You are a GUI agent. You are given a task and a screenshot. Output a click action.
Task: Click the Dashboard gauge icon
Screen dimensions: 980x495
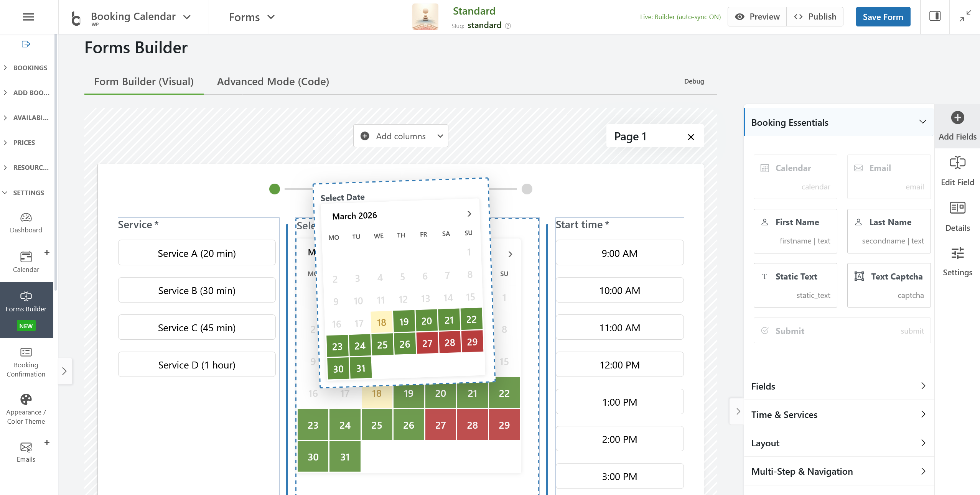pos(26,218)
